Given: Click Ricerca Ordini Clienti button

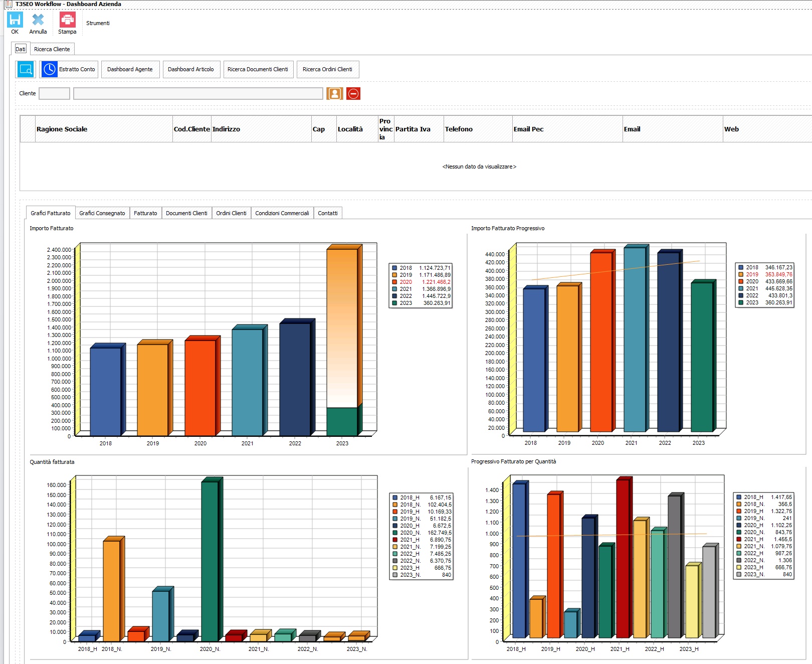Looking at the screenshot, I should point(327,69).
